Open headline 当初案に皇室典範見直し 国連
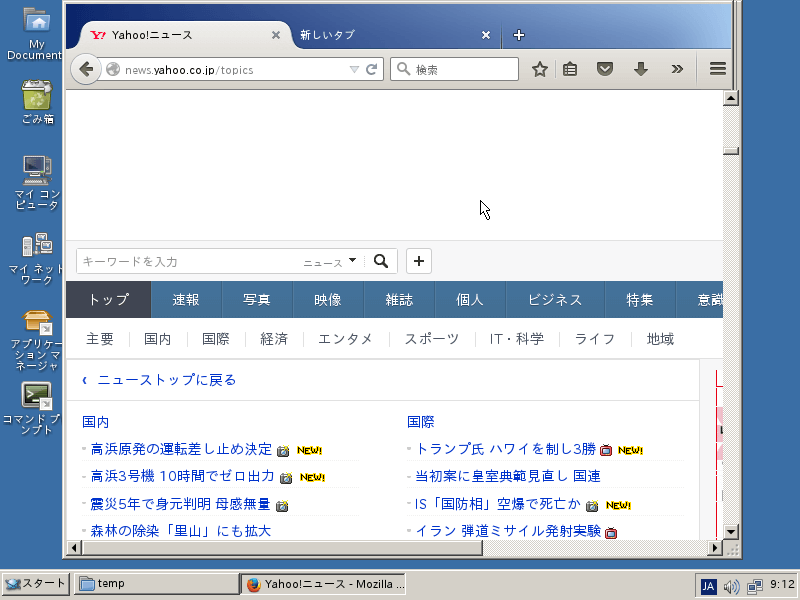800x600 pixels. [x=508, y=476]
